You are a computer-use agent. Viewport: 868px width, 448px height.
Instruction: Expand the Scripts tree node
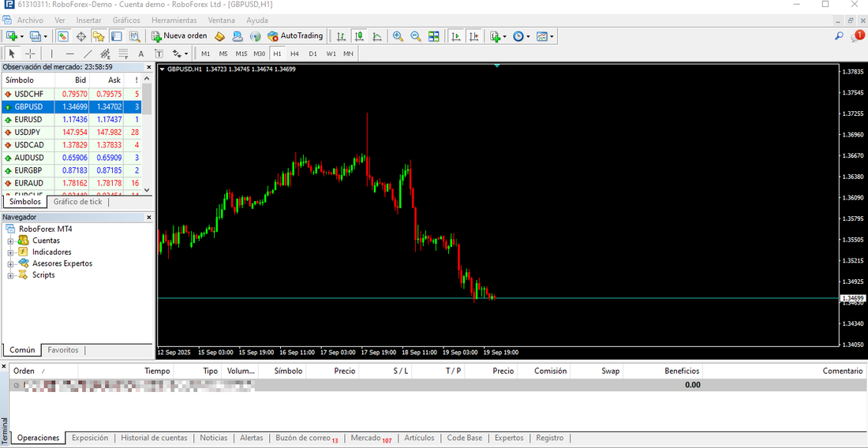[x=10, y=275]
